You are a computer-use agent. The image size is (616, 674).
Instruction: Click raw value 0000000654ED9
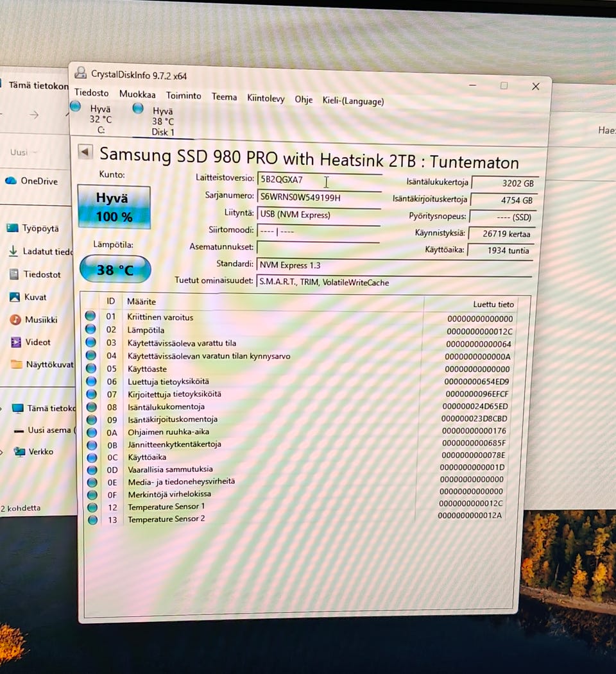(477, 382)
